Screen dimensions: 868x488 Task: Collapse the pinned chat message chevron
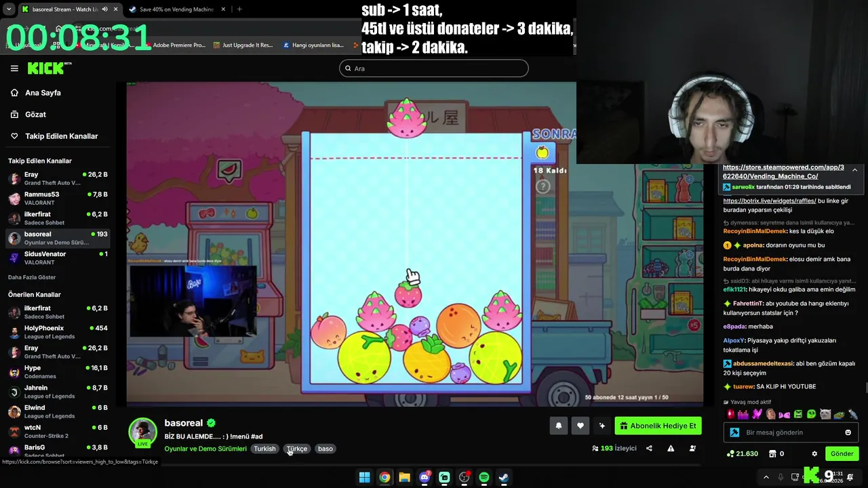click(x=854, y=169)
